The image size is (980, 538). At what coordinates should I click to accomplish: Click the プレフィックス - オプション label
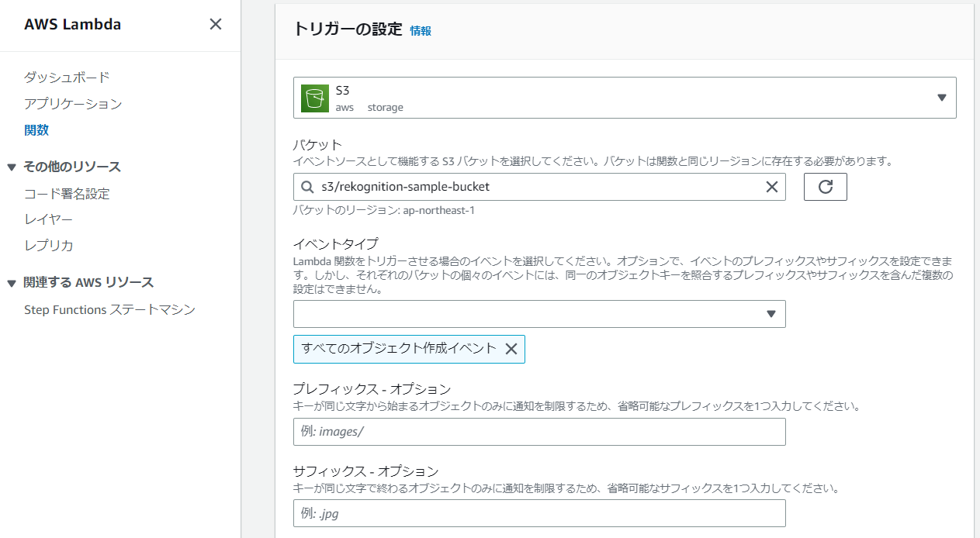372,389
